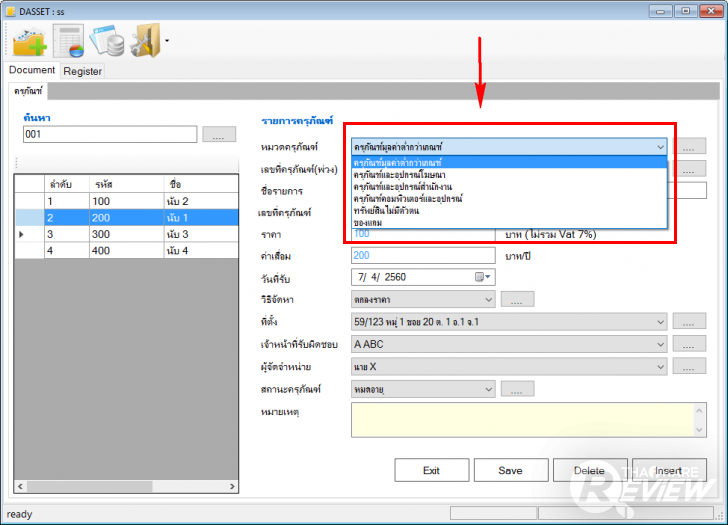
Task: Click the table horizontal scrollbar thumb
Action: click(x=89, y=486)
